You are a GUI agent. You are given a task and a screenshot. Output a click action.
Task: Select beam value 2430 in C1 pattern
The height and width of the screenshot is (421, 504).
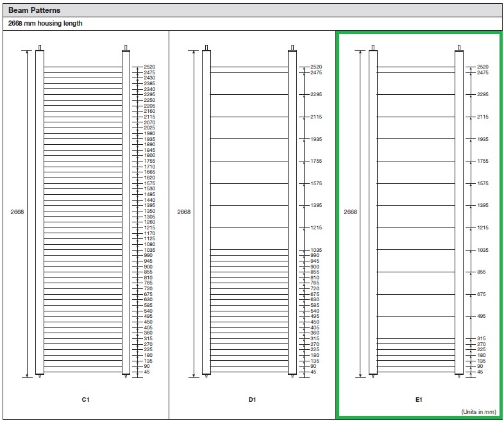coord(149,78)
